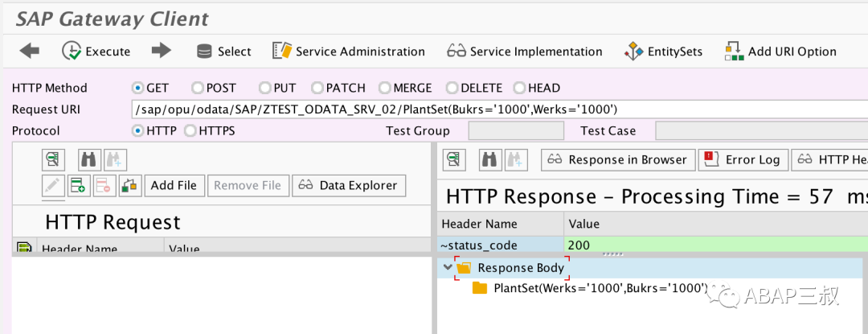The width and height of the screenshot is (868, 334).
Task: Click the Test Group input field
Action: click(x=516, y=130)
